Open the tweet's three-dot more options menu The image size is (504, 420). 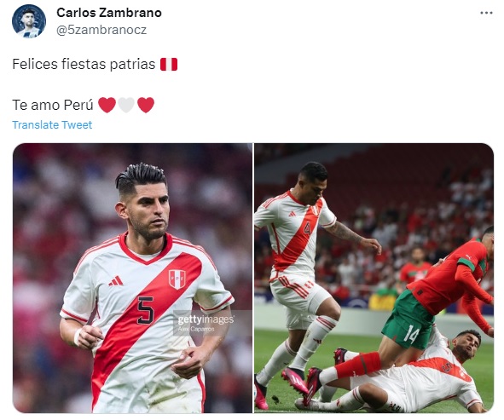tap(486, 13)
